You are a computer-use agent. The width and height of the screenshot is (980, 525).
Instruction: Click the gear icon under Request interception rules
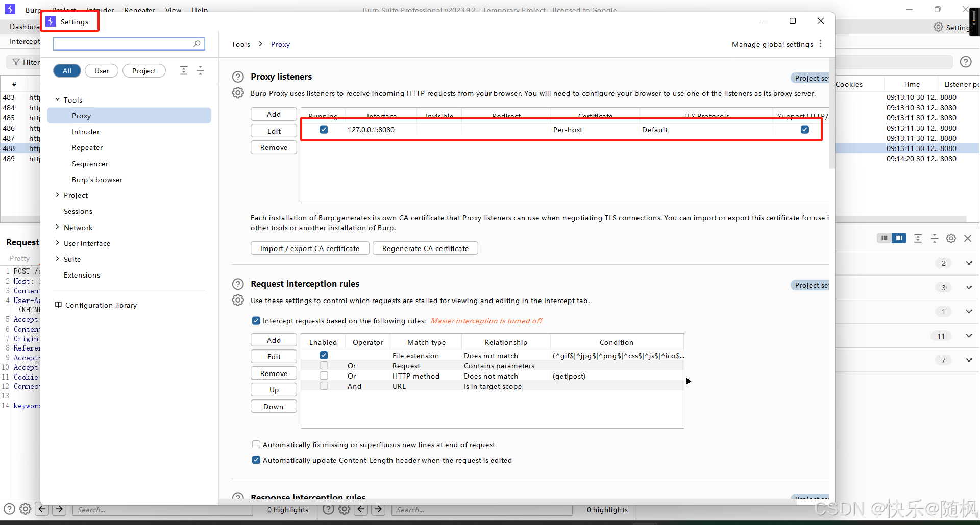238,300
